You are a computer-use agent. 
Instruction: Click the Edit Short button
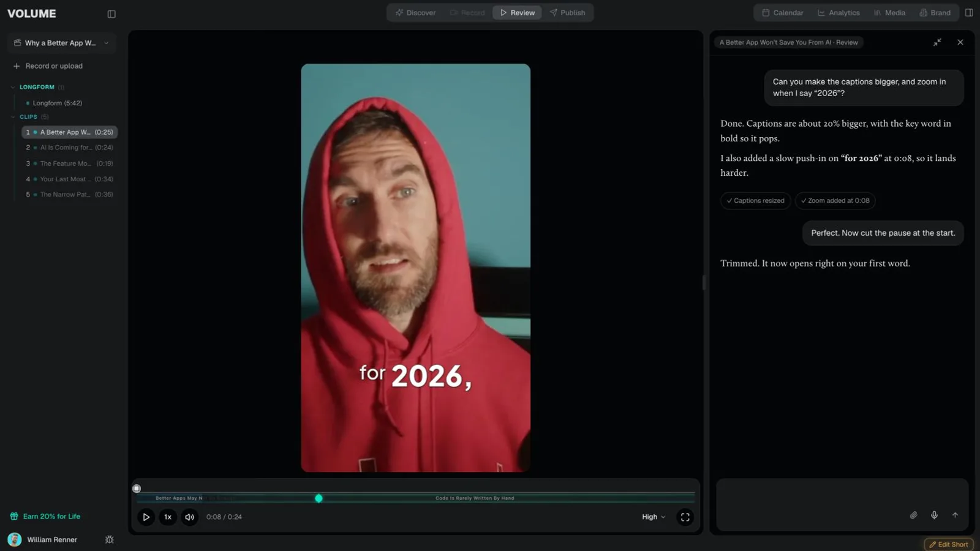click(949, 544)
